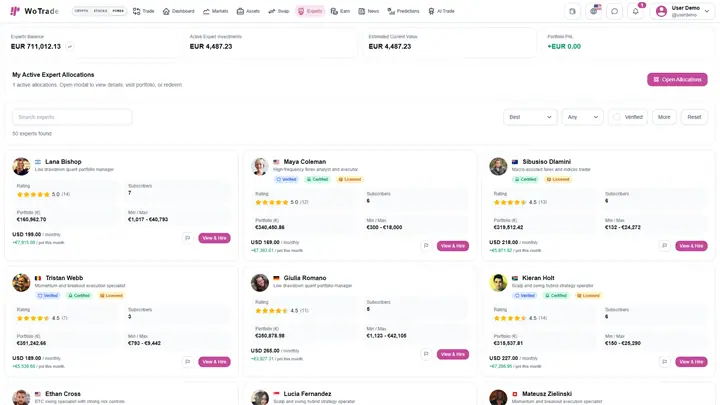Screen dimensions: 720x405
Task: Open the User Demo account menu
Action: 682,11
